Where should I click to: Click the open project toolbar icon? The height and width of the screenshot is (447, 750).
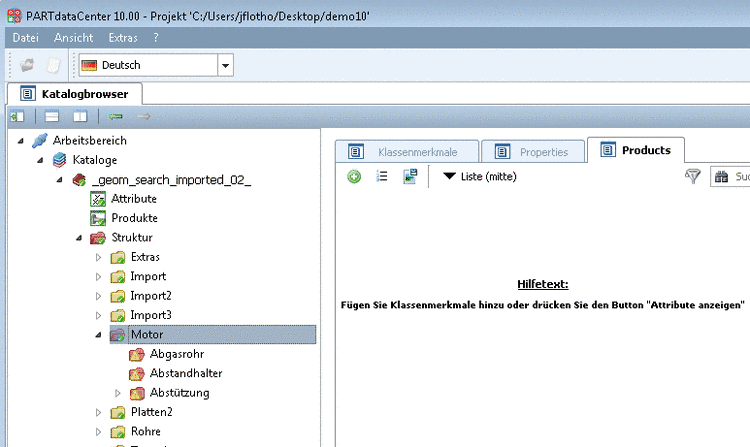pyautogui.click(x=27, y=65)
